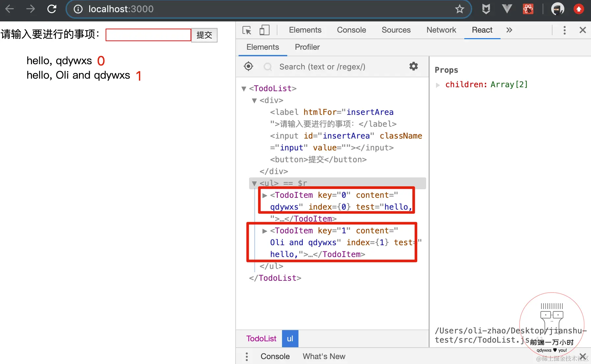Open the Network tab
This screenshot has width=591, height=364.
(441, 30)
